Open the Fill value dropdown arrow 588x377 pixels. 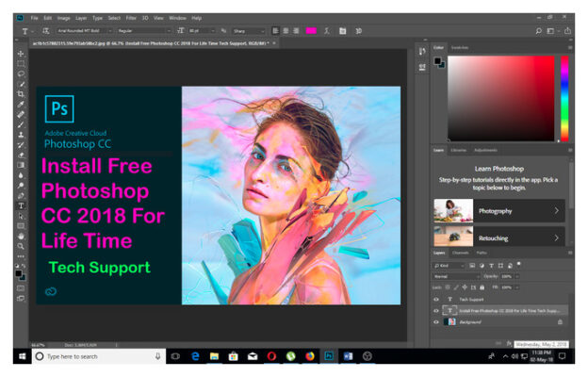(517, 287)
